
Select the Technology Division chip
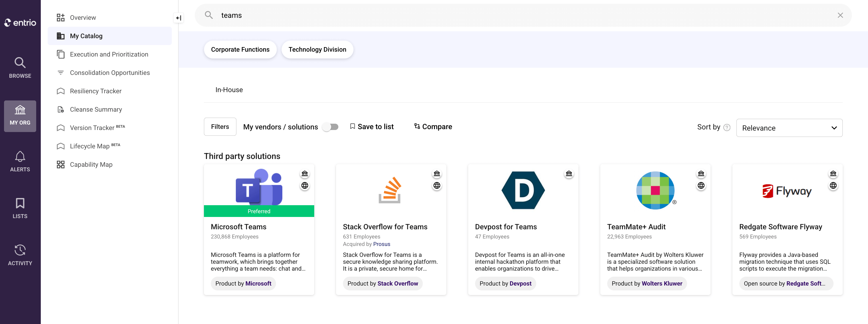[x=317, y=50]
